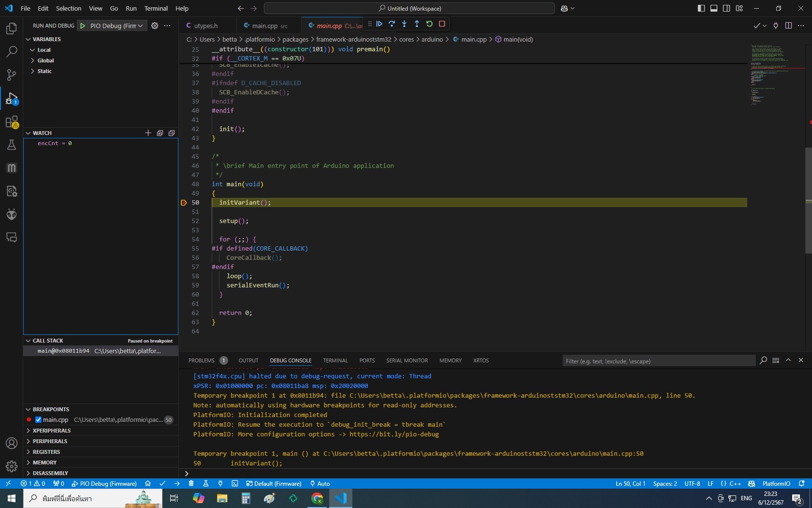Screen dimensions: 812x508
Task: Open Accounts icon in activity bar
Action: coord(12,443)
